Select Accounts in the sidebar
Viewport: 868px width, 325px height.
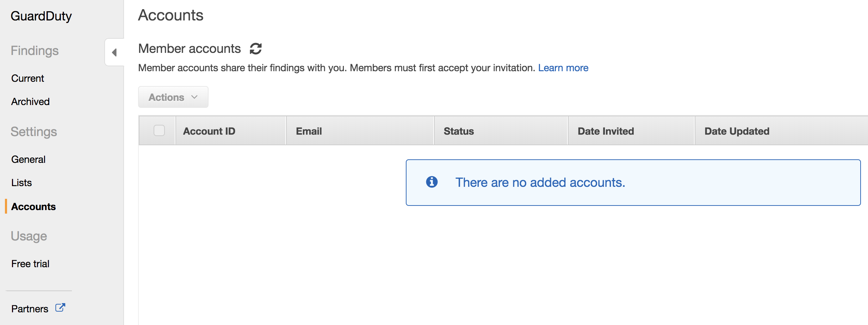click(33, 207)
